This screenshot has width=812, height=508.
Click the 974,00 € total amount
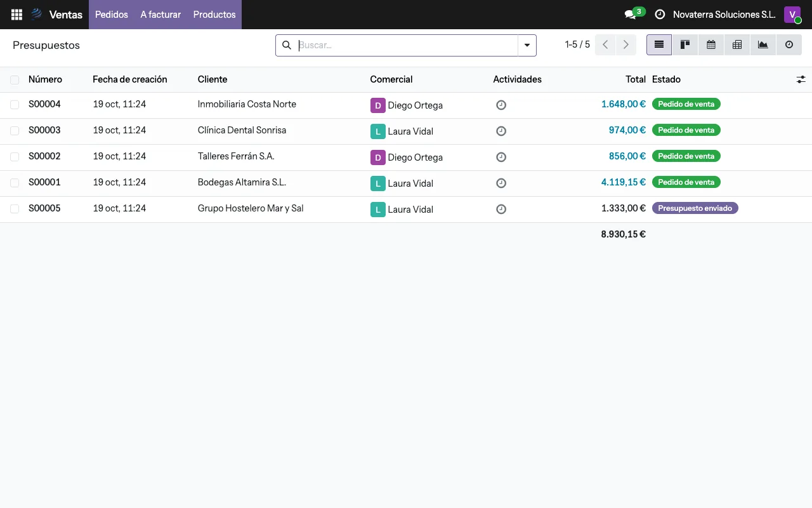627,130
